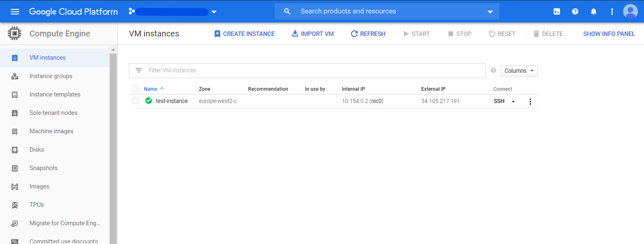Image resolution: width=644 pixels, height=244 pixels.
Task: Click the Compute Engine heading
Action: pos(60,34)
